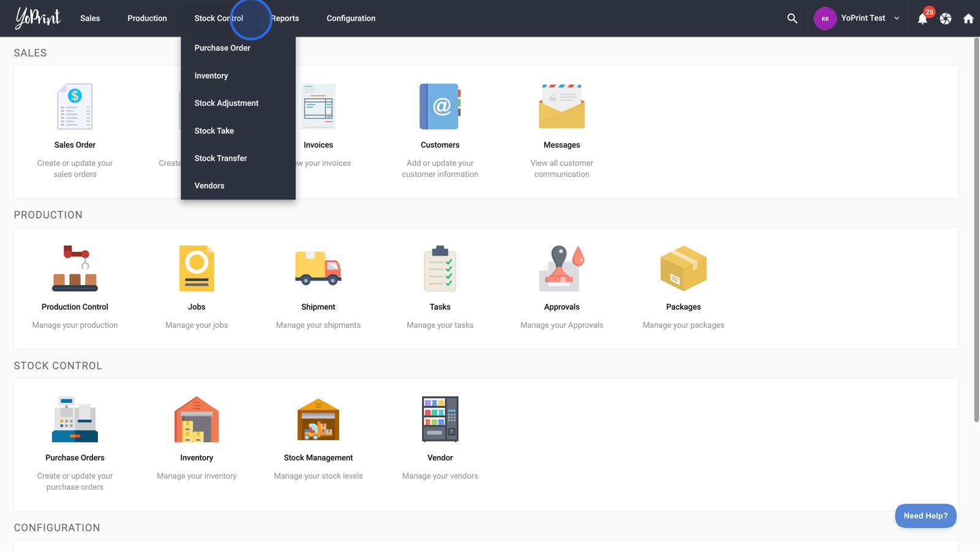Viewport: 980px width, 551px height.
Task: Choose Stock Adjustment in the dropdown menu
Action: click(227, 103)
